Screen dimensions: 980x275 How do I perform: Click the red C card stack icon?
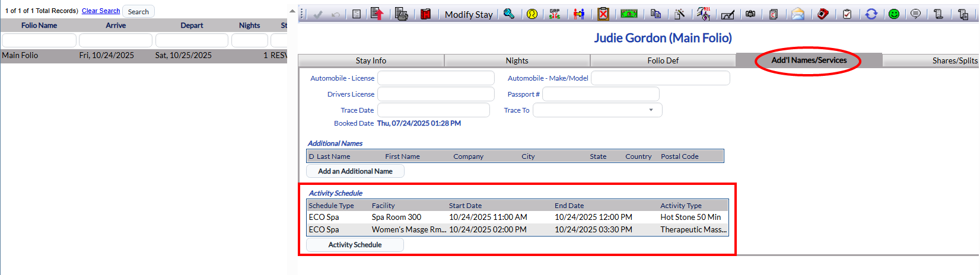tap(774, 14)
